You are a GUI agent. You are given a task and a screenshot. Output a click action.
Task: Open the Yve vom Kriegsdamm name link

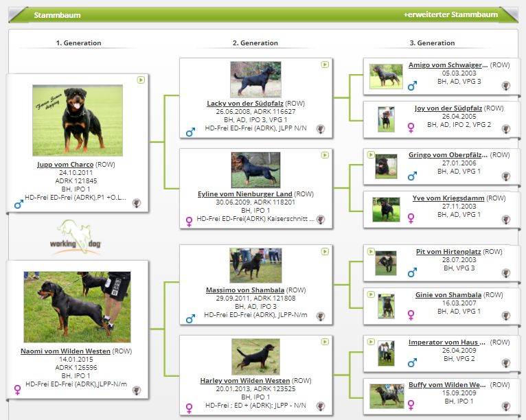point(448,198)
